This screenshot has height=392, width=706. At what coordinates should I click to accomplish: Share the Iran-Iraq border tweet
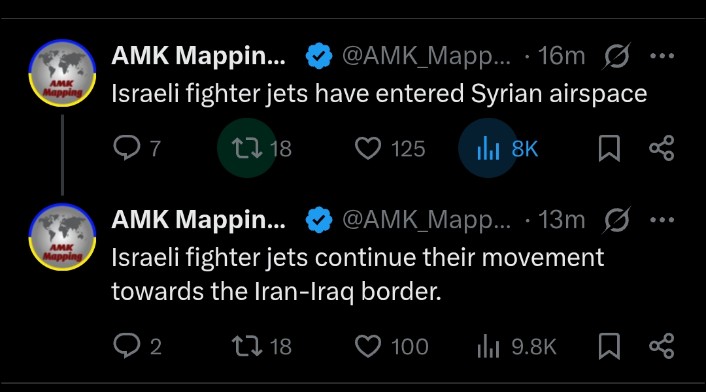coord(662,346)
